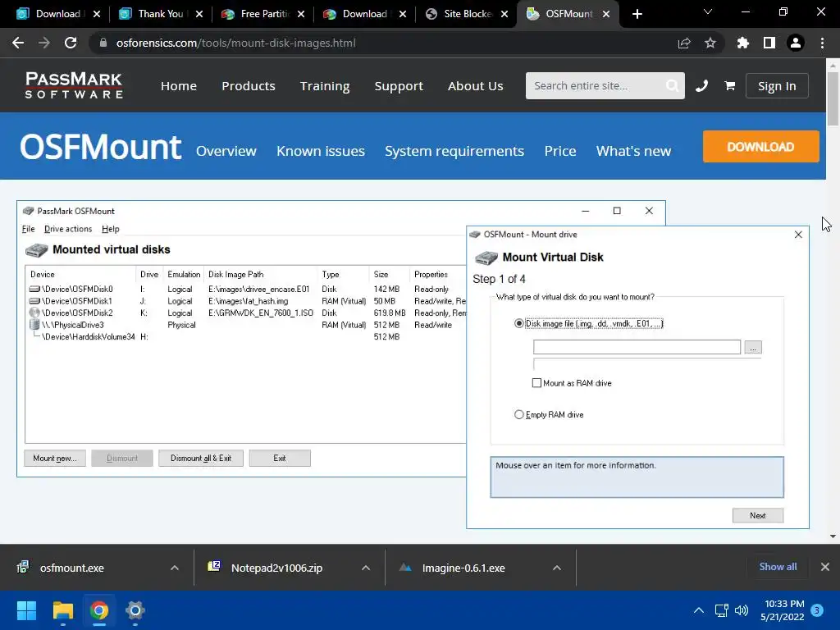840x630 pixels.
Task: Click the volume speaker tray icon
Action: click(x=742, y=610)
